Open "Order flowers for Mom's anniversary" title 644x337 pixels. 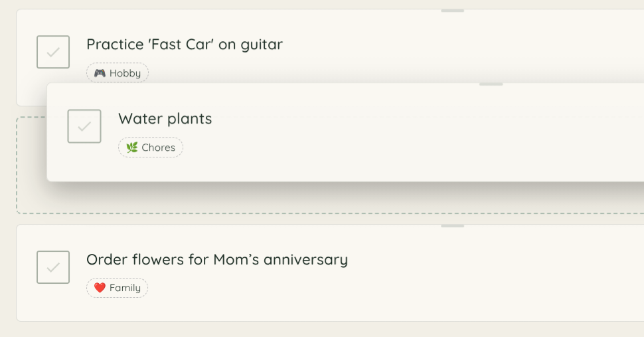tap(217, 259)
